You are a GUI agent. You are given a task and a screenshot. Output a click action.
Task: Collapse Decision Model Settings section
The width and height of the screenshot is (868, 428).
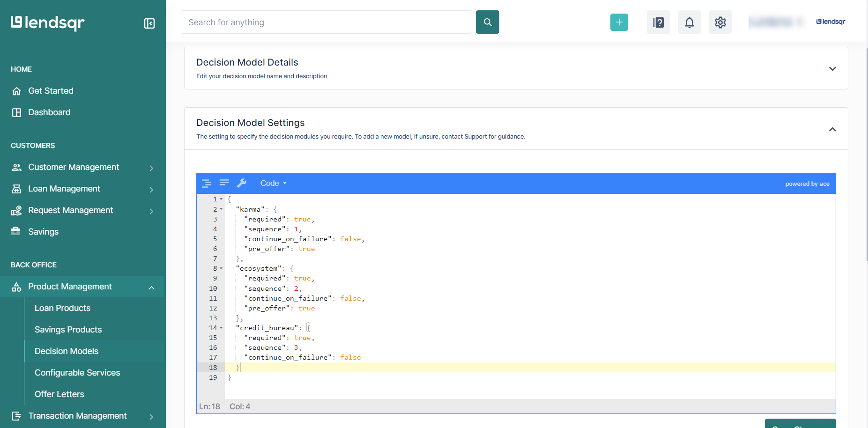pyautogui.click(x=832, y=129)
